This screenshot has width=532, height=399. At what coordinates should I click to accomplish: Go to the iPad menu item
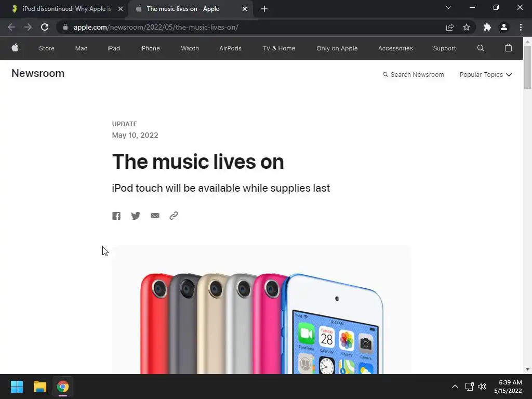coord(114,48)
